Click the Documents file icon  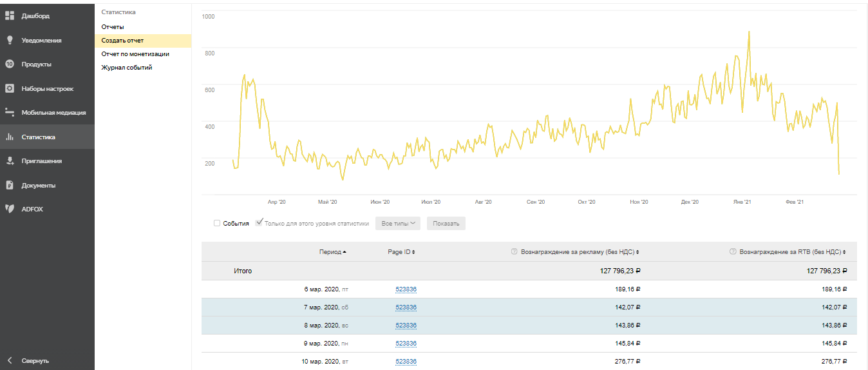coord(10,185)
